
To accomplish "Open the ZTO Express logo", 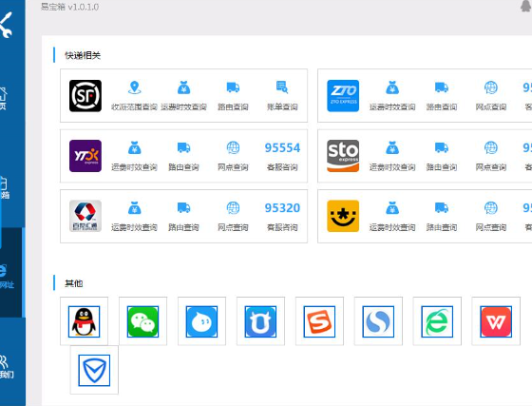I will coord(343,96).
